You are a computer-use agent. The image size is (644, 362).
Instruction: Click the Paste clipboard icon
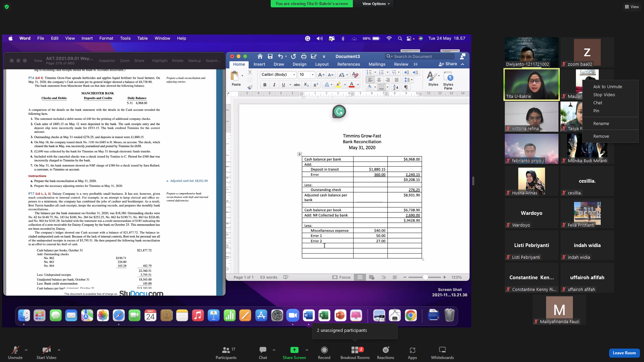pyautogui.click(x=235, y=76)
